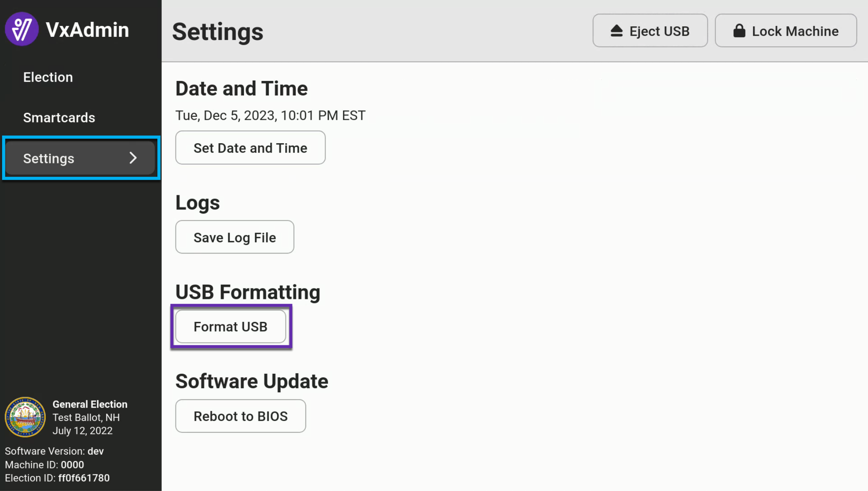Click the Save Log File button
Viewport: 868px width, 491px height.
pos(235,237)
